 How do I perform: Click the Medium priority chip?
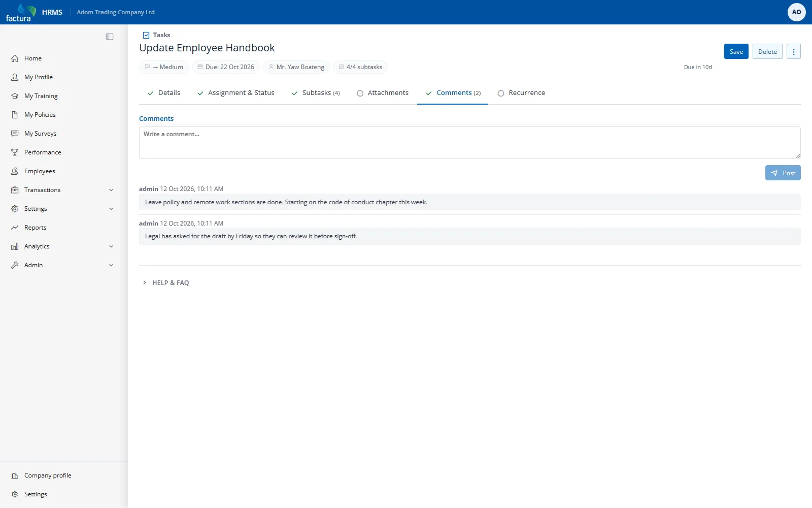[164, 67]
